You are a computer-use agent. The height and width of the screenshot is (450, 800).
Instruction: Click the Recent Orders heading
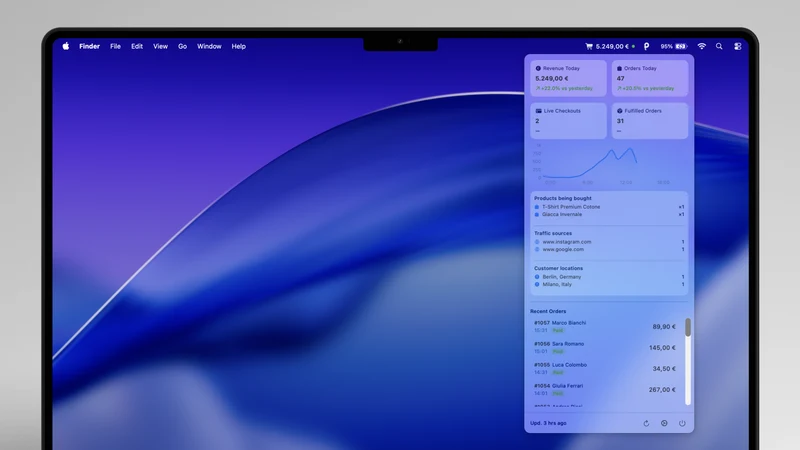[548, 311]
